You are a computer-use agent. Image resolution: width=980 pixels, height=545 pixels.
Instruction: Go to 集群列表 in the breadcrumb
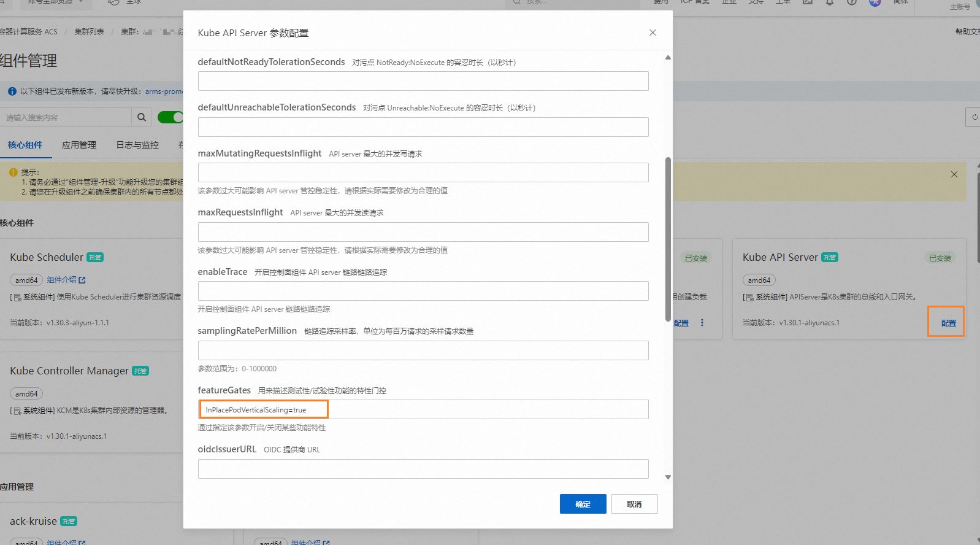(x=89, y=31)
